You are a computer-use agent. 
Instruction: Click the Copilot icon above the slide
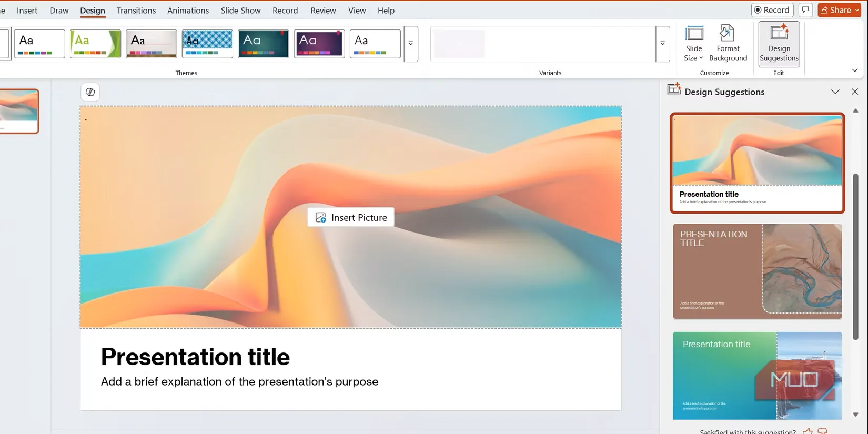(x=90, y=92)
